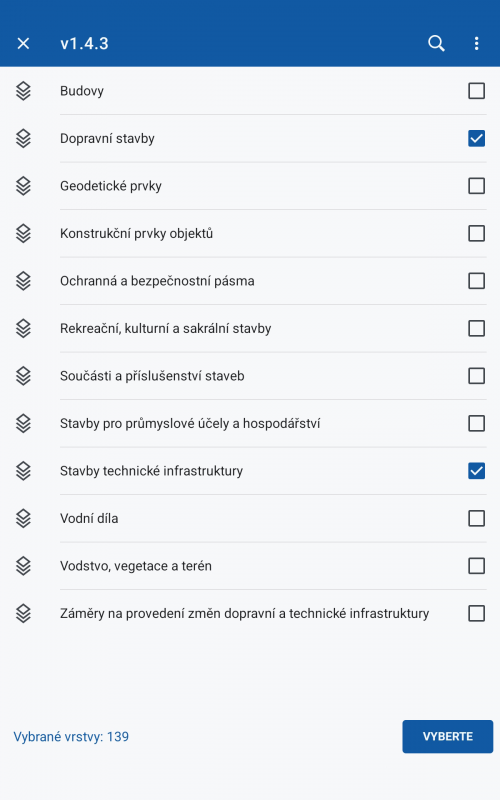Open the three-dot overflow menu
This screenshot has height=800, width=500.
pos(476,43)
